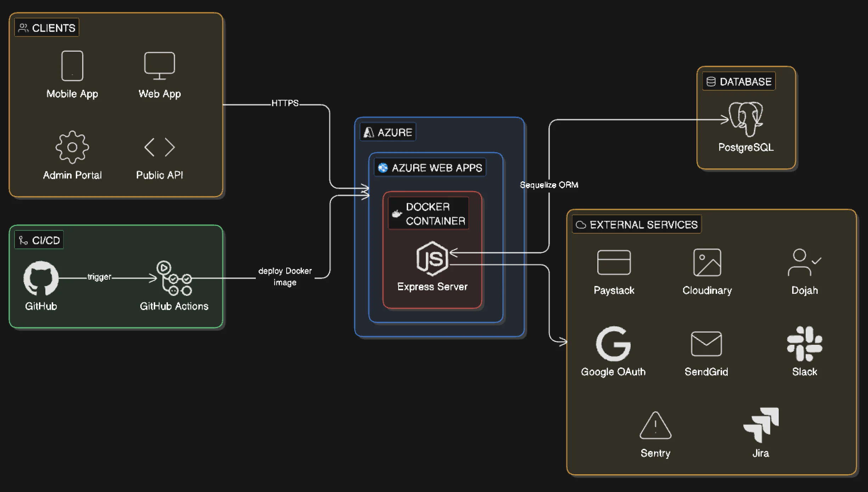Click the Jira text label
The width and height of the screenshot is (868, 492).
click(761, 453)
